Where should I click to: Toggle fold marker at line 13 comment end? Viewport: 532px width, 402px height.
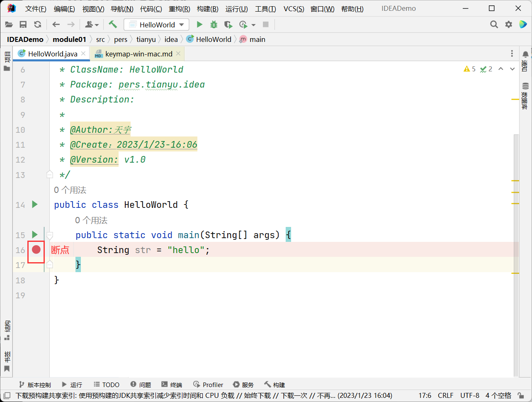(50, 175)
